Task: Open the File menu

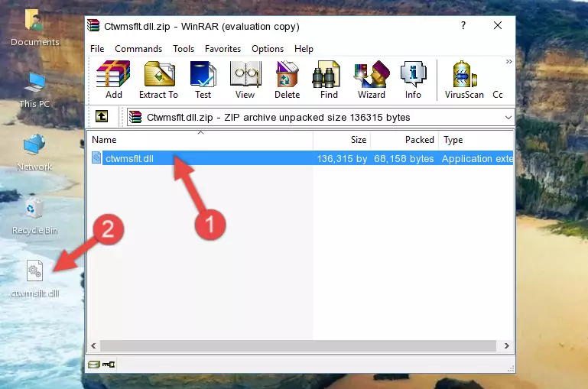Action: 97,49
